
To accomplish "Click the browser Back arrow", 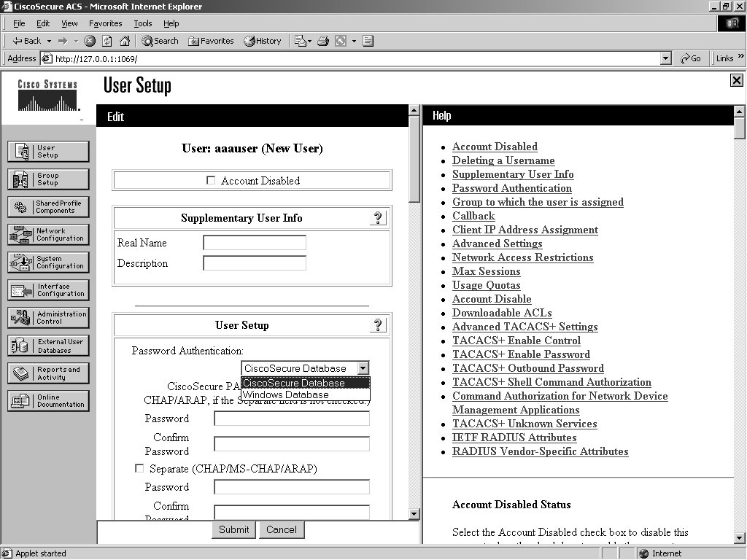I will [x=27, y=41].
